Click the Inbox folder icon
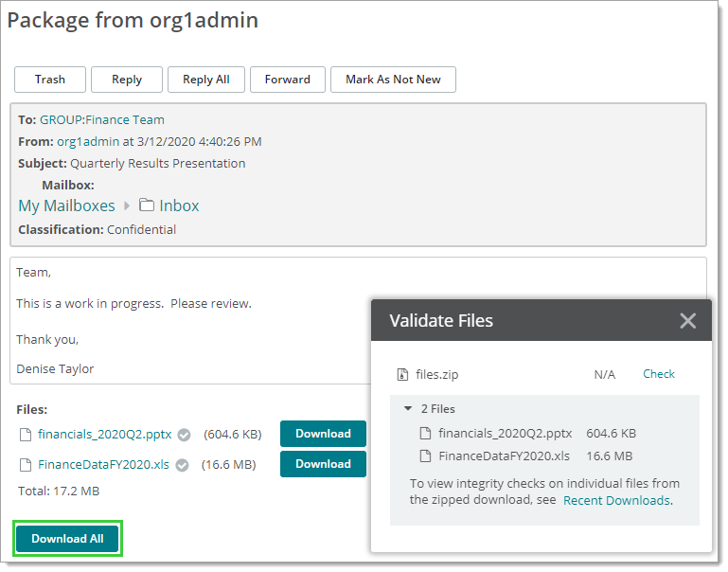728x572 pixels. (x=147, y=206)
